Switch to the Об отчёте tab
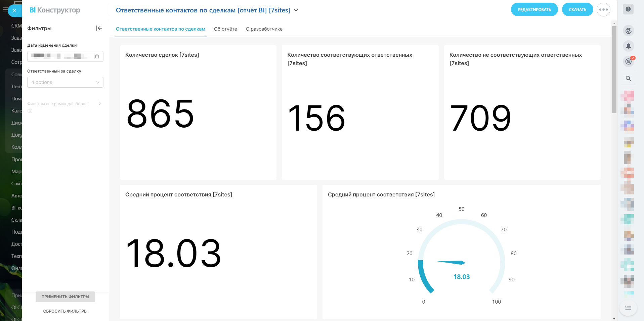This screenshot has height=321, width=644. [x=225, y=29]
